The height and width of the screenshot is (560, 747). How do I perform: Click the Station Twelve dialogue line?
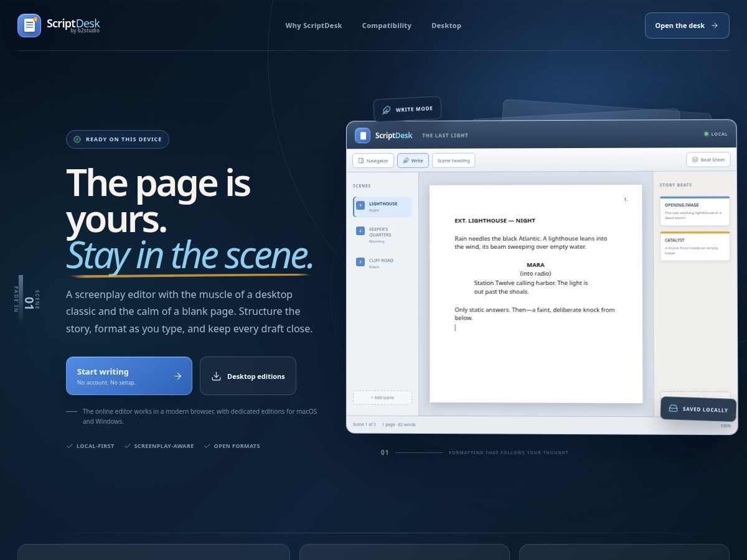(531, 287)
